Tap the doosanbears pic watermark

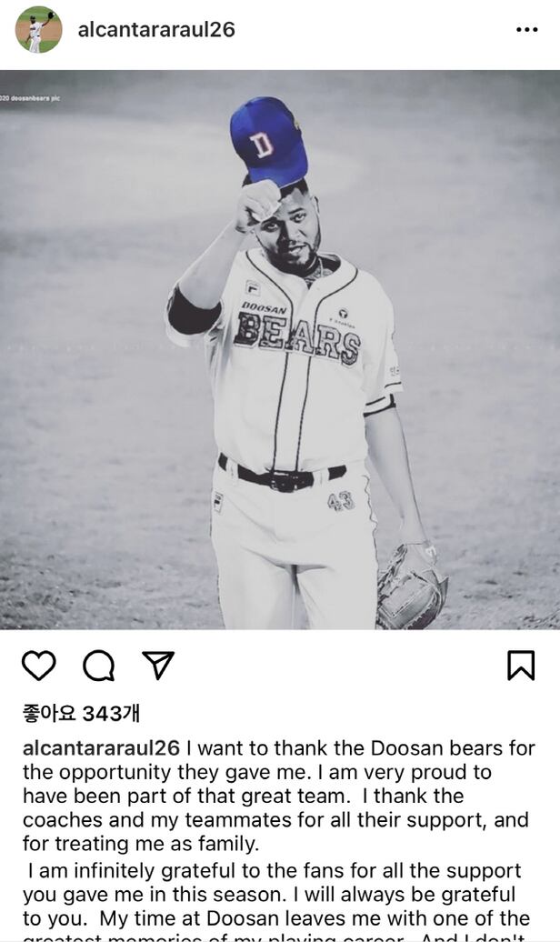tap(30, 98)
